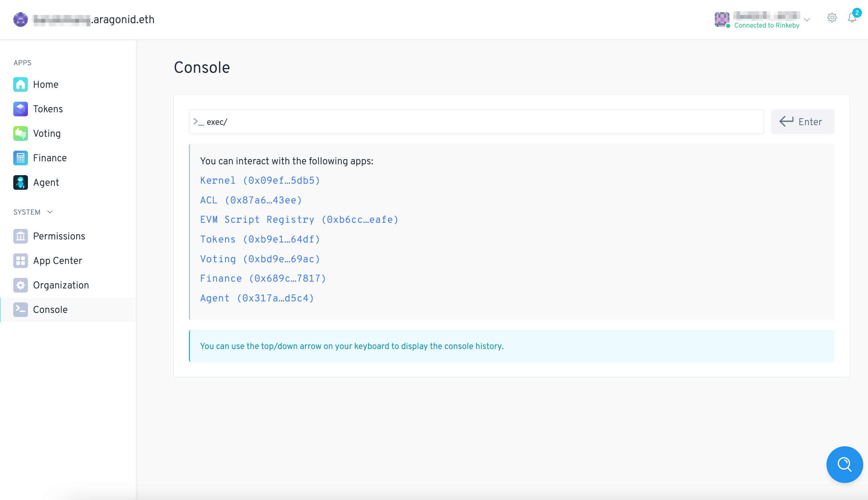This screenshot has width=868, height=500.
Task: Collapse the SYSTEM section chevron
Action: click(x=50, y=212)
